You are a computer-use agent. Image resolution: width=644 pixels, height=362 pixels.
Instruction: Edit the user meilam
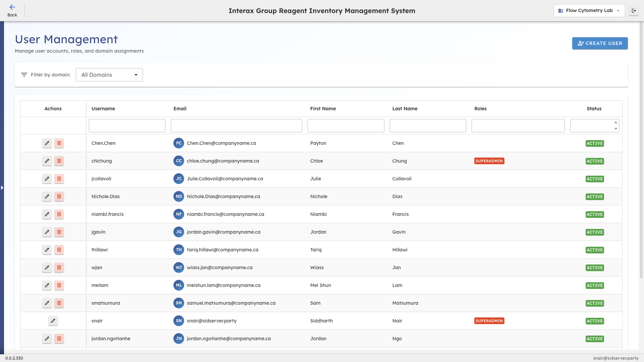point(47,285)
